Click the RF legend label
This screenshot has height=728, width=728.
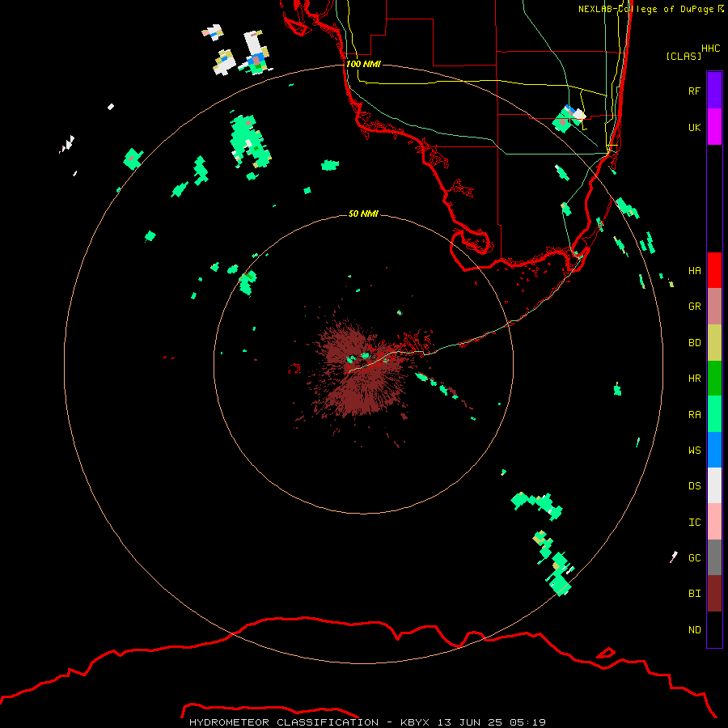pyautogui.click(x=695, y=91)
